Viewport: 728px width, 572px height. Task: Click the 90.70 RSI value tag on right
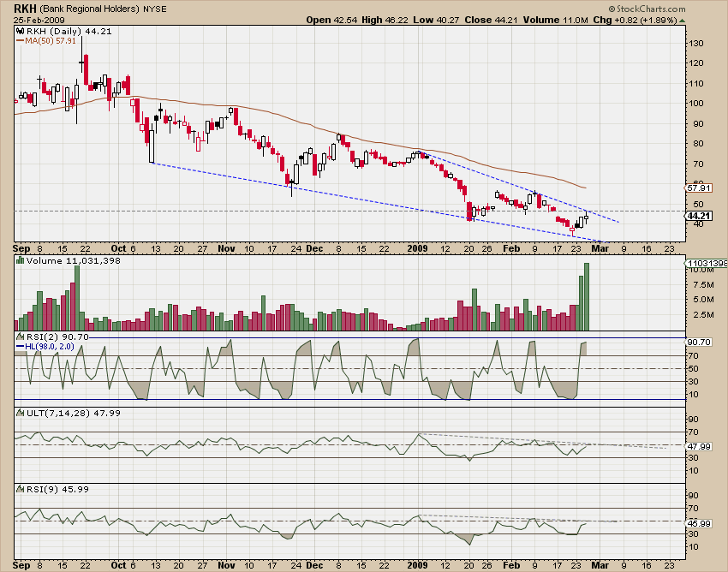pyautogui.click(x=699, y=343)
